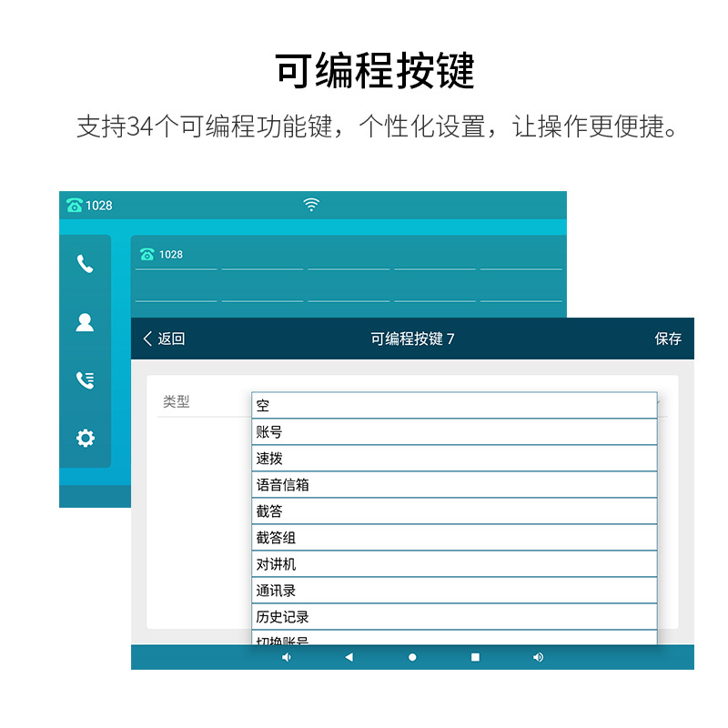Open settings via the gear icon
728x728 pixels.
85,439
